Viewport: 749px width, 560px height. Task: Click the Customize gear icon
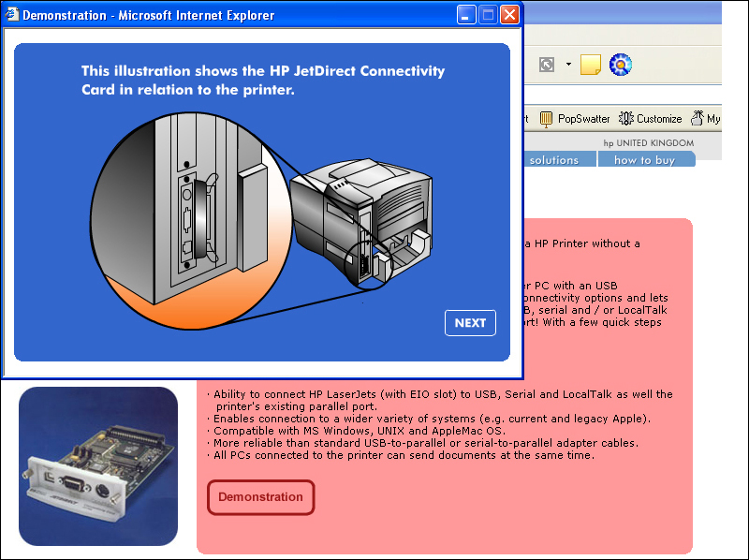point(627,119)
